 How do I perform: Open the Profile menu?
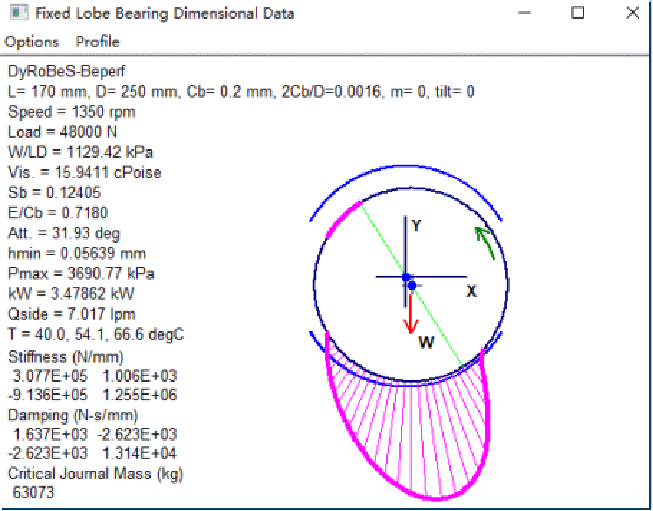pyautogui.click(x=97, y=42)
